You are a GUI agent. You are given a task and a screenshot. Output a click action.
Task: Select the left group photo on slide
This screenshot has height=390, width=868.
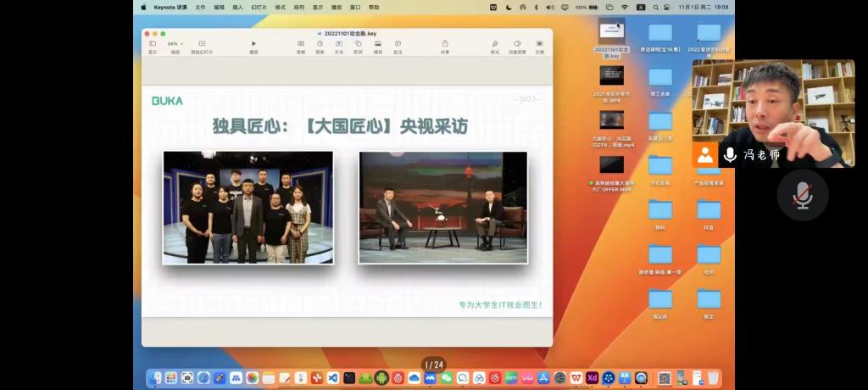pos(248,208)
